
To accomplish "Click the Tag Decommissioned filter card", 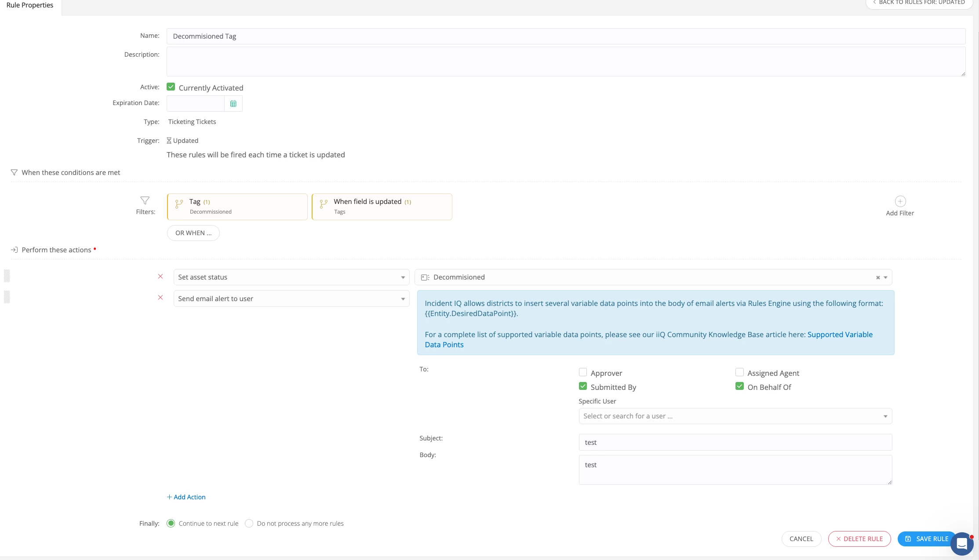I will [237, 207].
